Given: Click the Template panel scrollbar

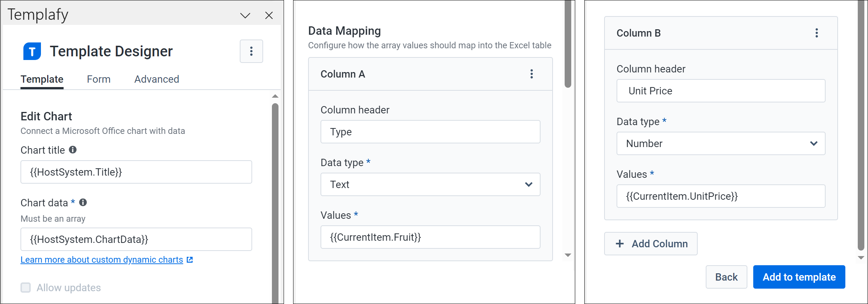Looking at the screenshot, I should pyautogui.click(x=275, y=201).
